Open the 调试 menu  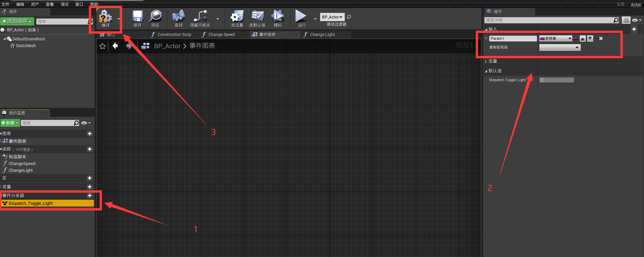64,4
